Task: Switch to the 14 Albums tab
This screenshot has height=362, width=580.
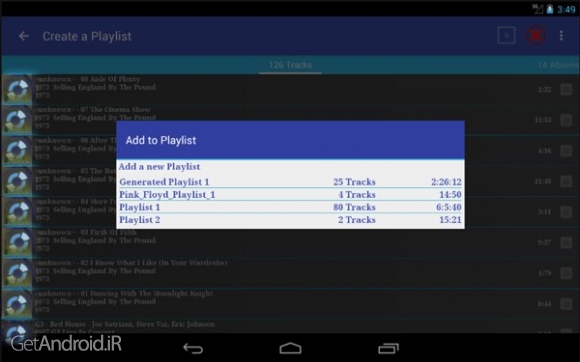Action: 558,65
